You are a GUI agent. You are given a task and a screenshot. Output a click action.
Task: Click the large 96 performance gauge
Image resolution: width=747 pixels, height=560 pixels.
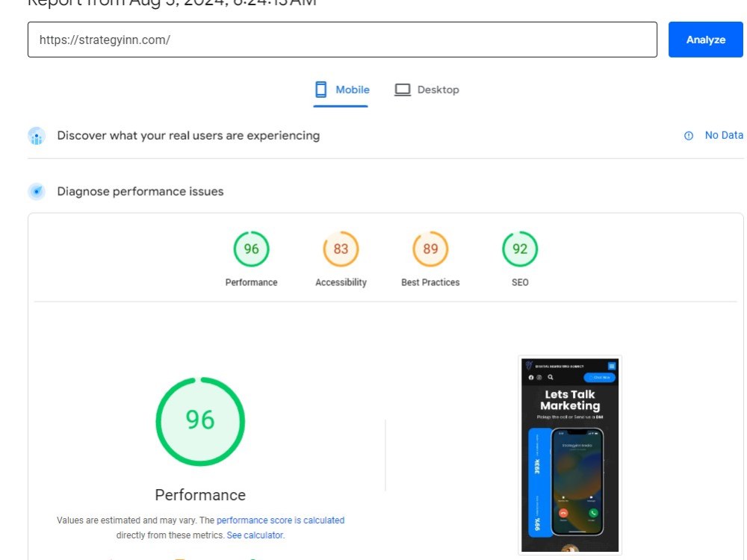[200, 421]
